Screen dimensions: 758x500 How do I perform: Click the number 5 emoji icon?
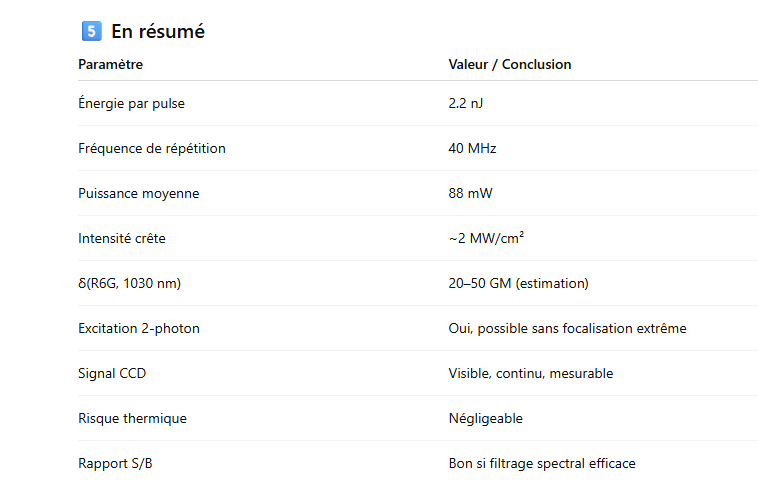[x=91, y=31]
